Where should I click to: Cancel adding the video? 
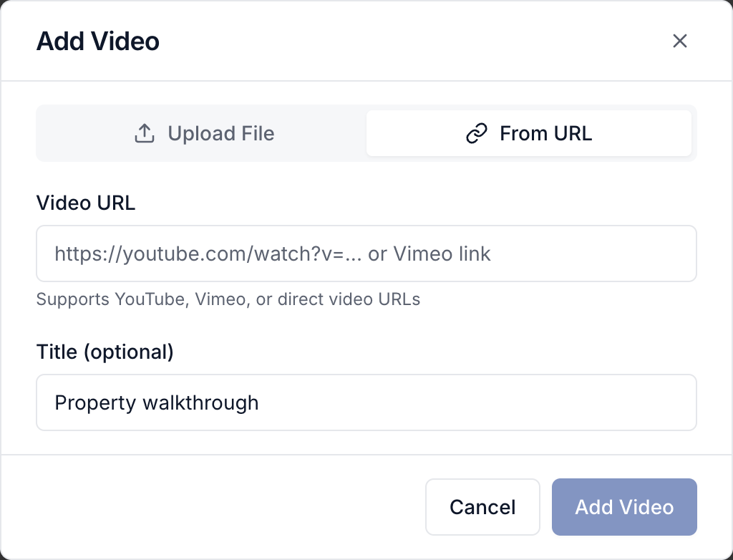tap(482, 507)
